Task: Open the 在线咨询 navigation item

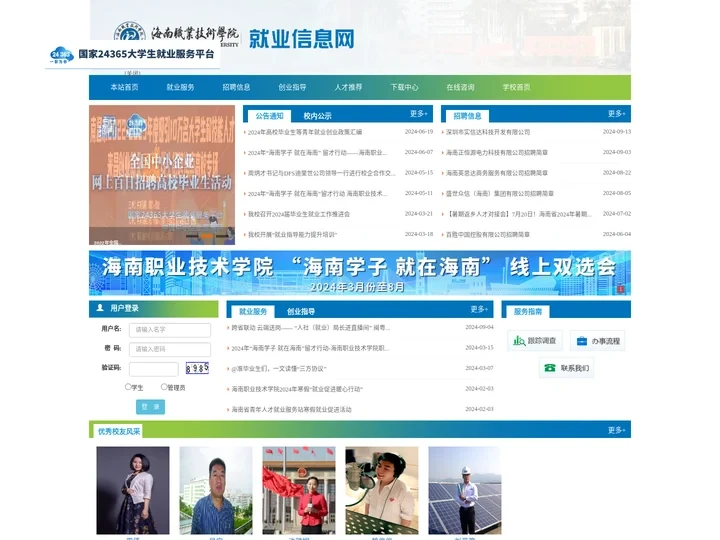Action: click(x=460, y=87)
